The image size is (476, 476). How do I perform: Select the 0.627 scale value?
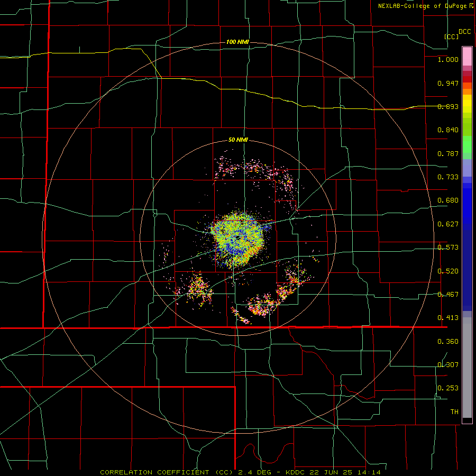(448, 224)
